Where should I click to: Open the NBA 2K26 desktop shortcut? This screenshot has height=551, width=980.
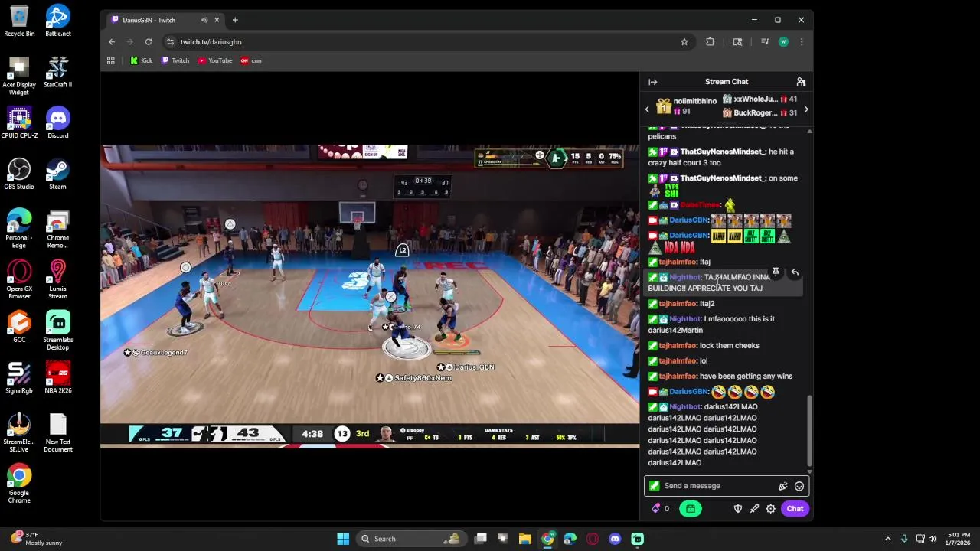(57, 378)
